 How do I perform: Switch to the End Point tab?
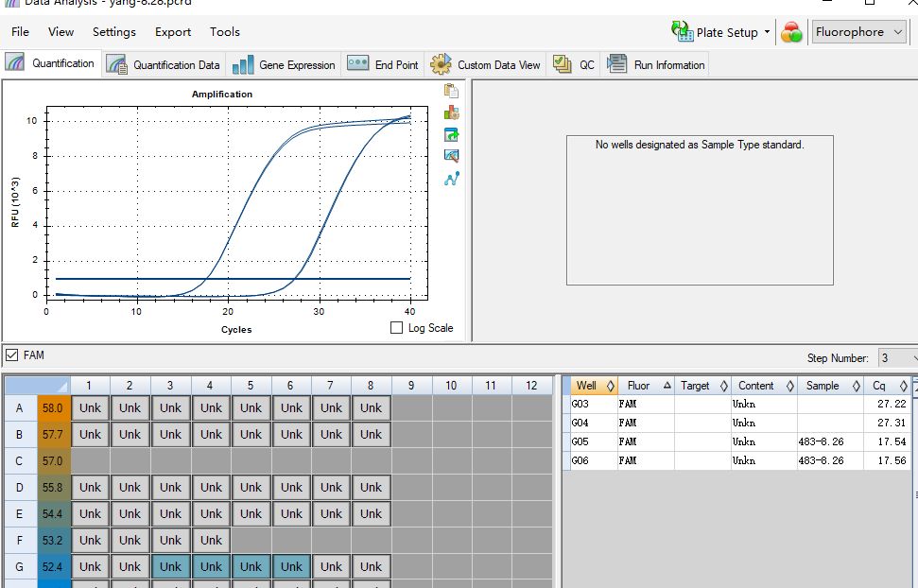click(383, 64)
